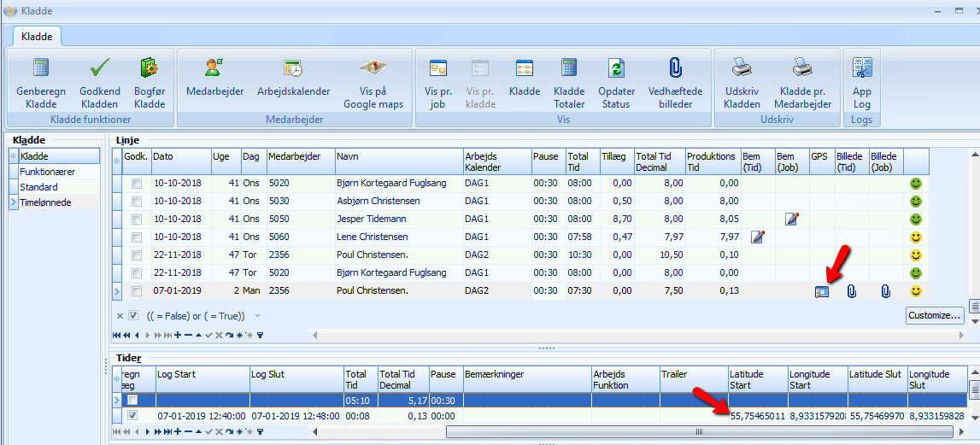
Task: Select the Kladde ribbon tab
Action: [37, 37]
